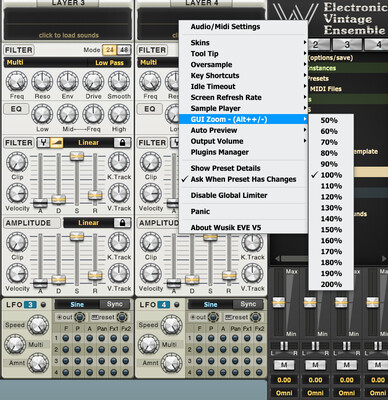The width and height of the screenshot is (388, 400).
Task: Open Plugins Manager menu entry
Action: 243,152
